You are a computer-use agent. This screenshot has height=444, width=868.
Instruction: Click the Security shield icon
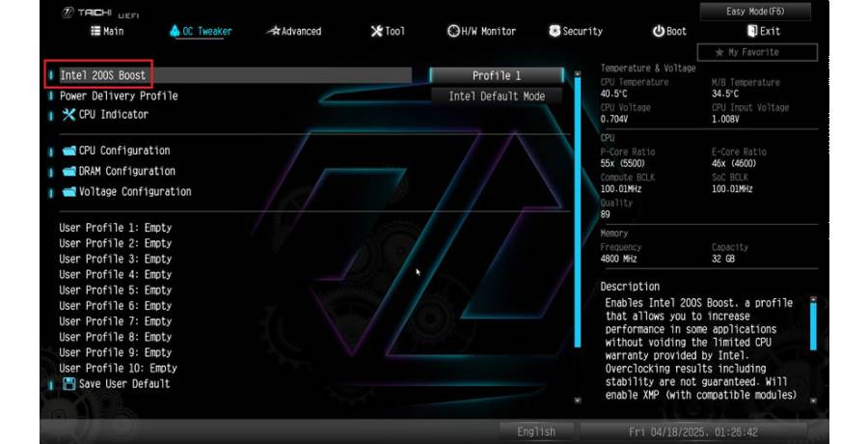coord(555,31)
